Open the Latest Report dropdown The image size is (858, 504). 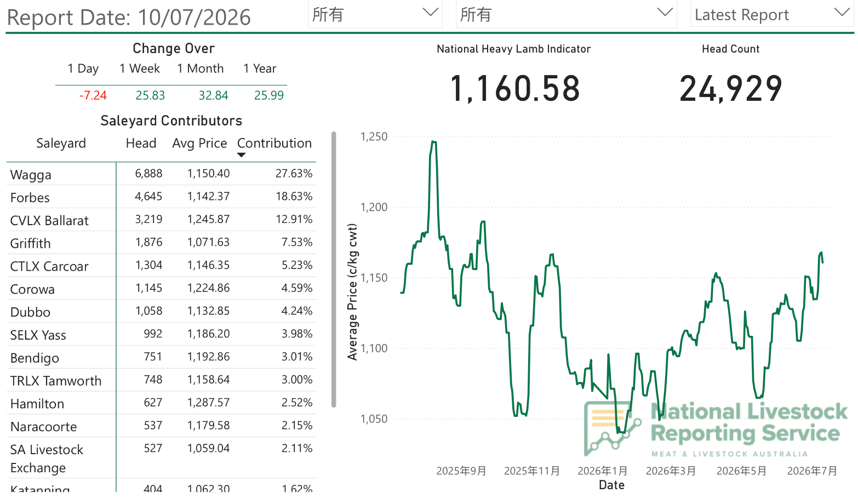point(772,14)
